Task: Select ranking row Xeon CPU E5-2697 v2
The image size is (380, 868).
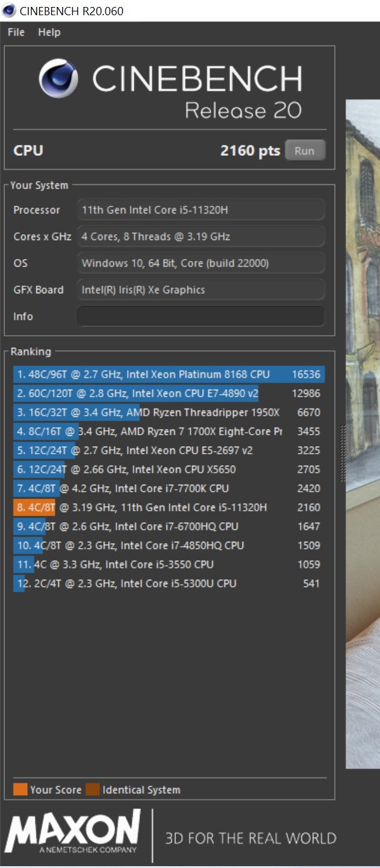Action: click(x=168, y=450)
